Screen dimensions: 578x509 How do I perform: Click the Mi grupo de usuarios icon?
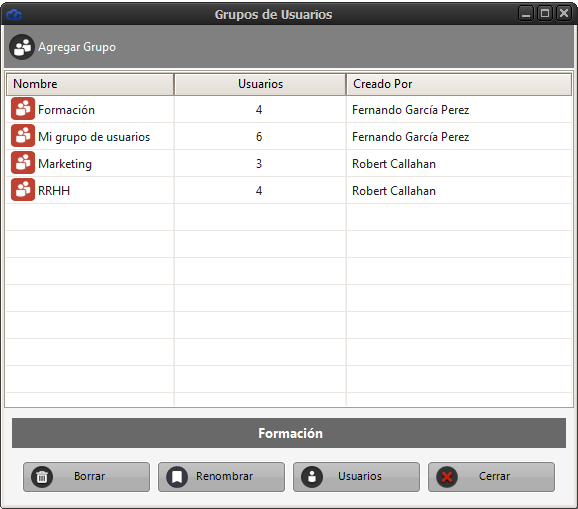tap(23, 136)
